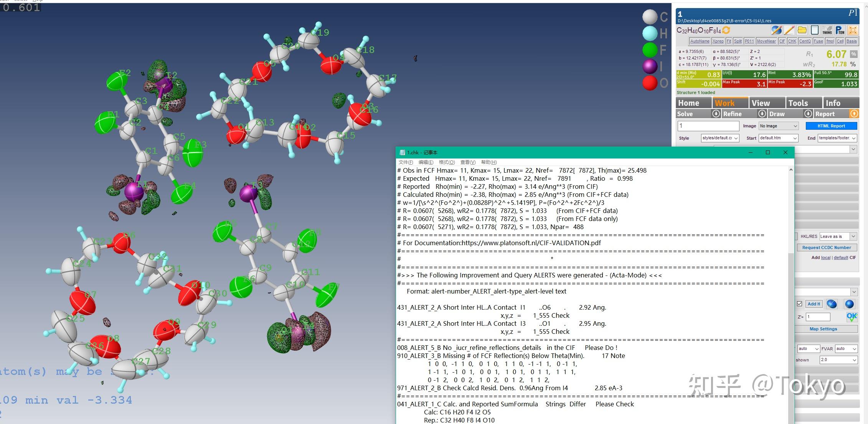Click the purple iodine color sphere in legend

650,66
